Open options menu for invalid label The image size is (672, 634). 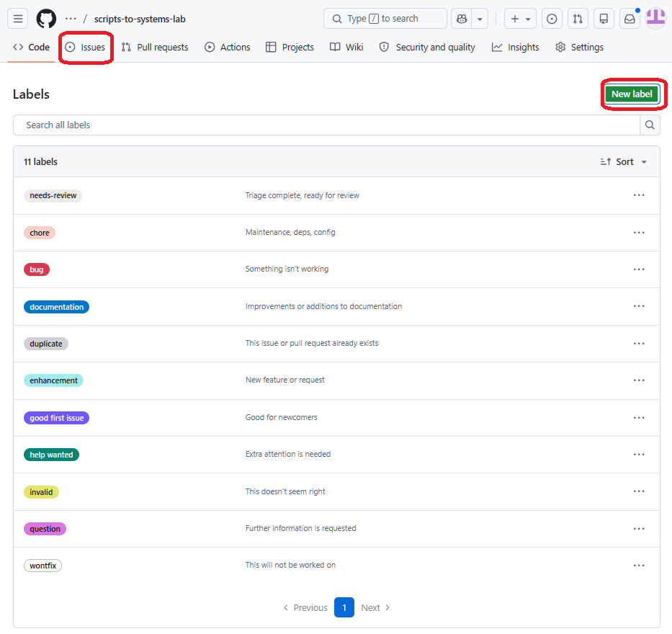(x=639, y=491)
